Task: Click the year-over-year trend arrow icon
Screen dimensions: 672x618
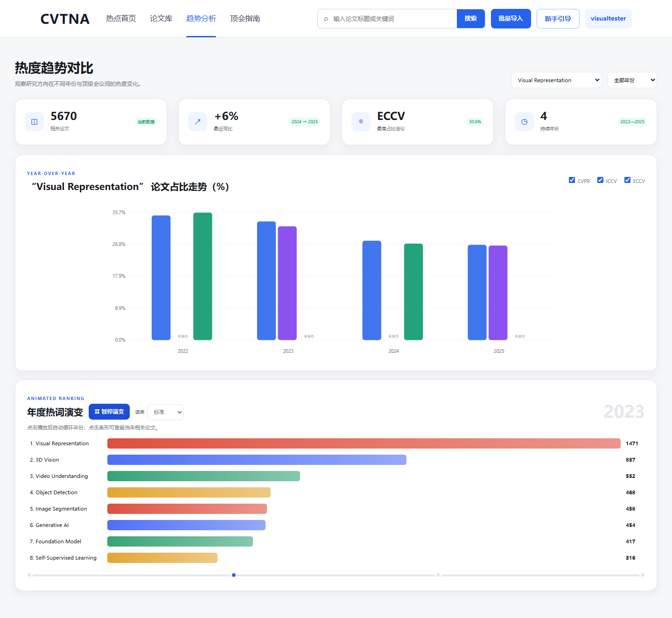Action: (197, 122)
